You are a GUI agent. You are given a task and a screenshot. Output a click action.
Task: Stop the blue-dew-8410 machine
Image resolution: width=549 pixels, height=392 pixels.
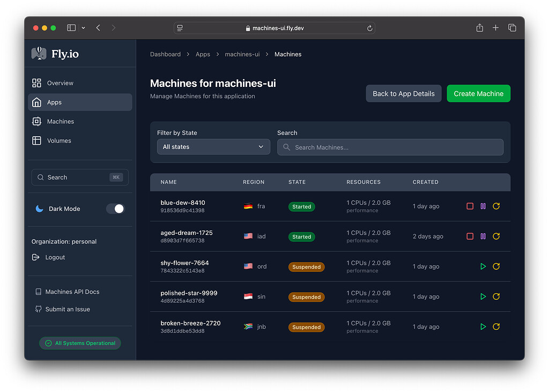470,206
